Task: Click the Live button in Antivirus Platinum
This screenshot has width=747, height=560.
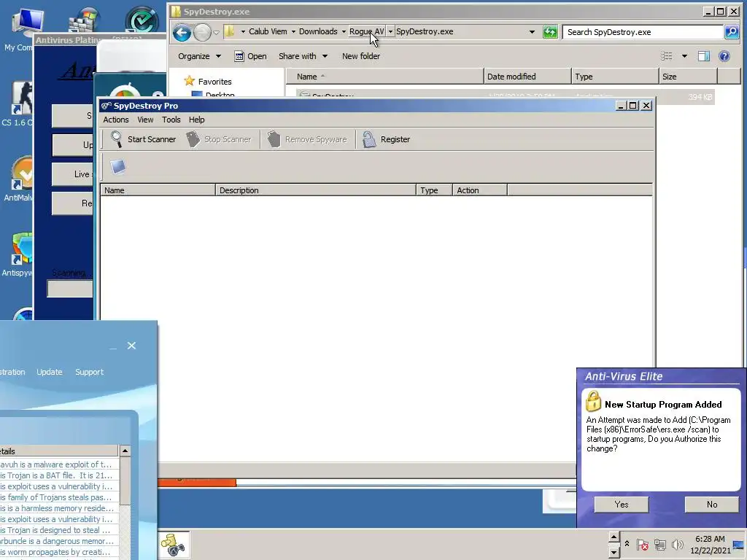Action: (x=72, y=174)
